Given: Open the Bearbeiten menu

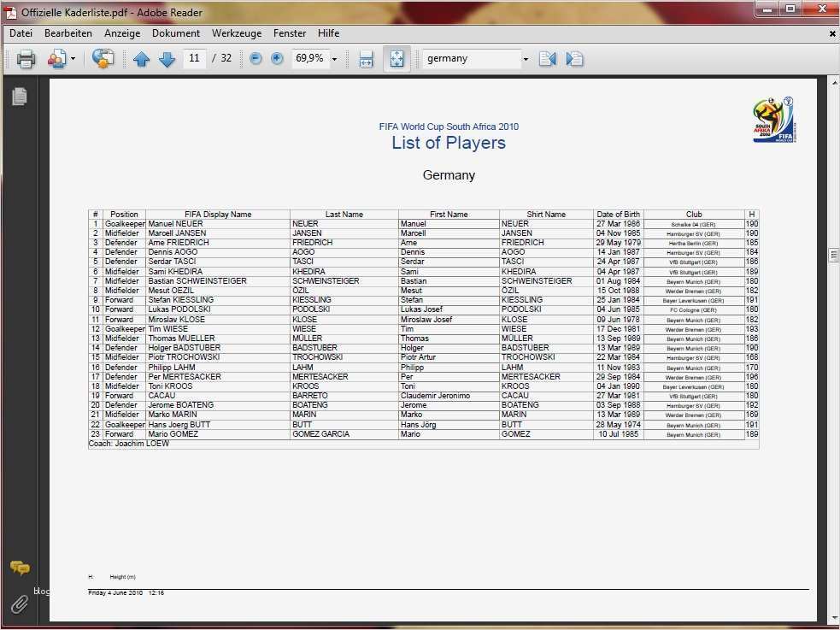Looking at the screenshot, I should tap(68, 33).
